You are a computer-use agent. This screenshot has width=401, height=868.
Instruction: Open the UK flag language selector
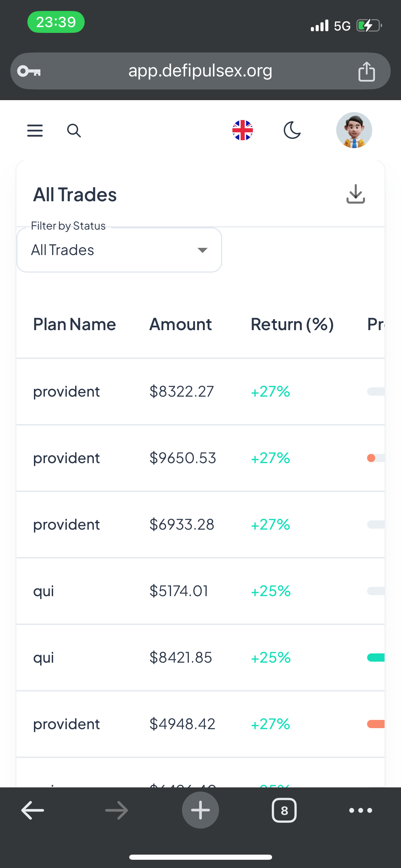(x=242, y=130)
